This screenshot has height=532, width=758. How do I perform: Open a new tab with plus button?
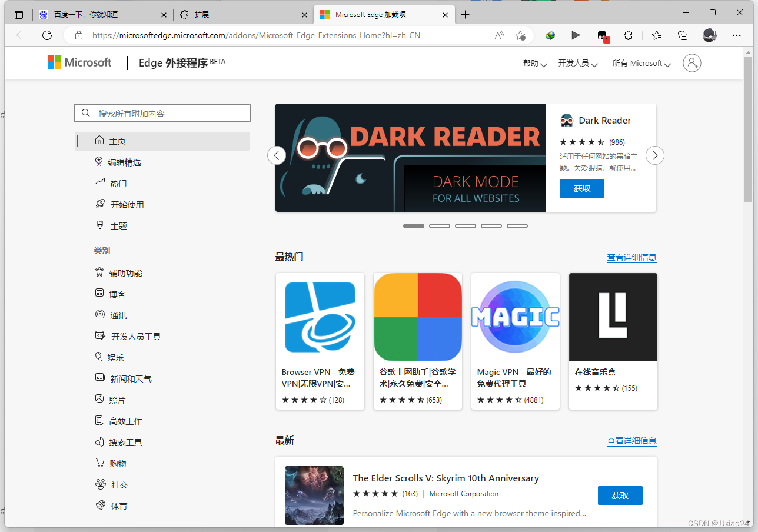(x=466, y=14)
